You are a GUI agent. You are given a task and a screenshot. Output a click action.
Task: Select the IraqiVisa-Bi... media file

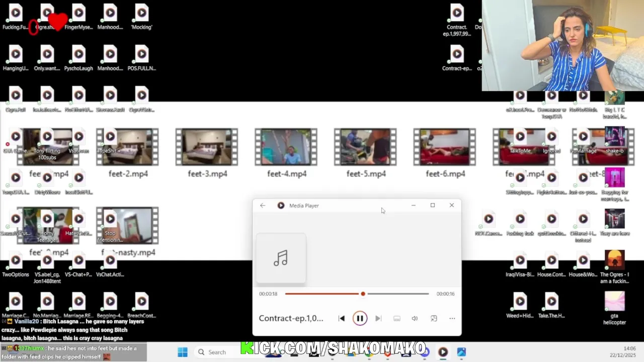click(x=520, y=265)
